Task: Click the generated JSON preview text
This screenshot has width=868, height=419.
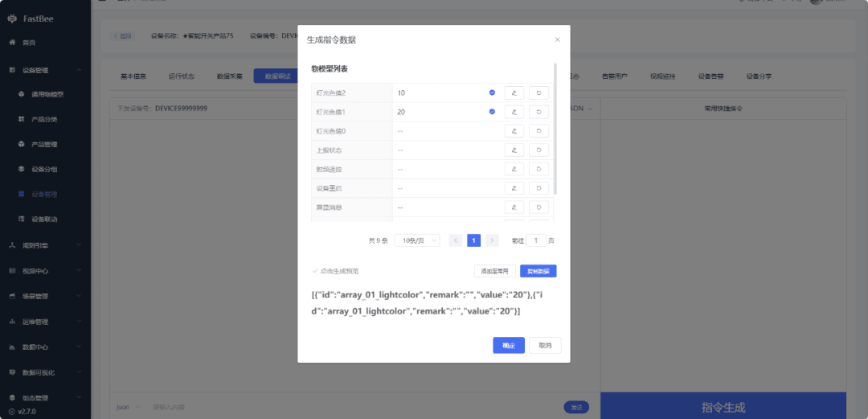Action: click(x=428, y=302)
